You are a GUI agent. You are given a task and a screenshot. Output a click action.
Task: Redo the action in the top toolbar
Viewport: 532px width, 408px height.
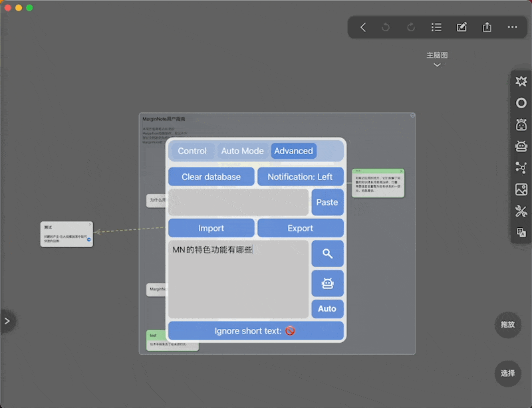411,27
